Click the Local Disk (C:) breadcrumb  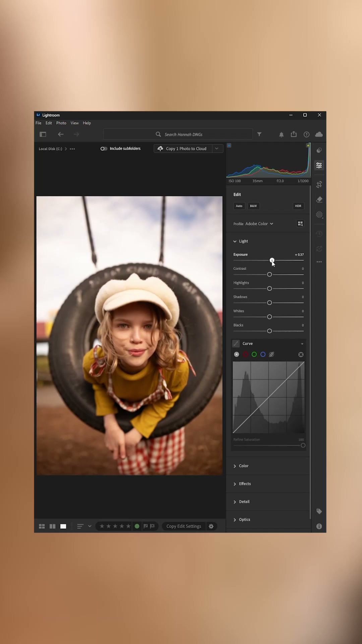click(x=50, y=149)
